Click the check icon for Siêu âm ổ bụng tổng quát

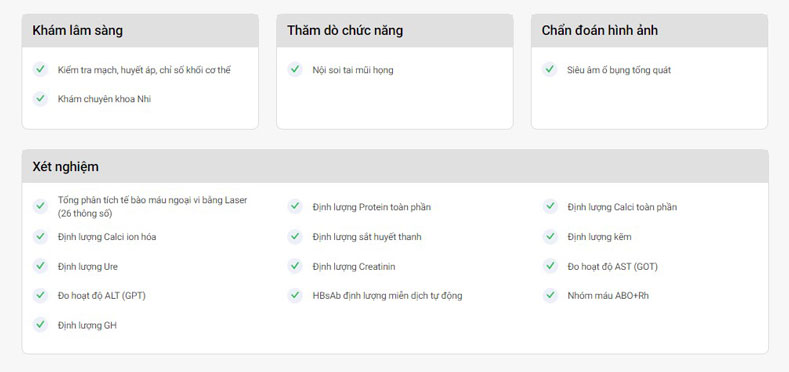549,69
